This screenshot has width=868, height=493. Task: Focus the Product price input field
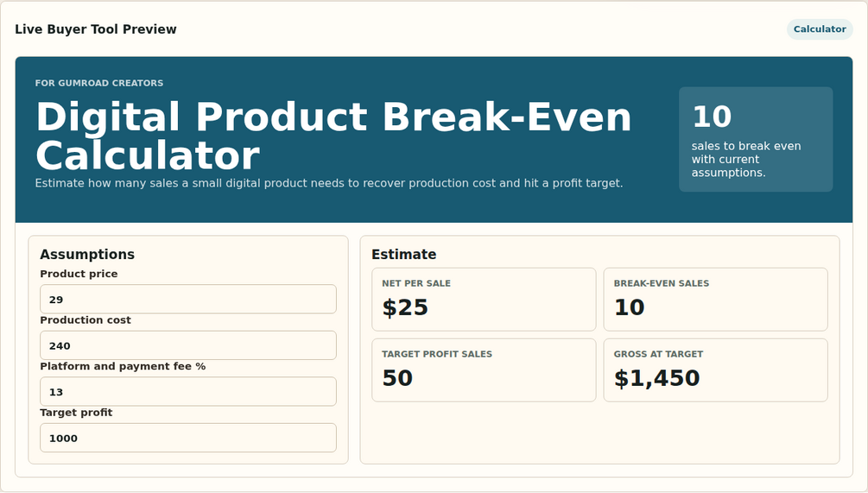pos(188,300)
